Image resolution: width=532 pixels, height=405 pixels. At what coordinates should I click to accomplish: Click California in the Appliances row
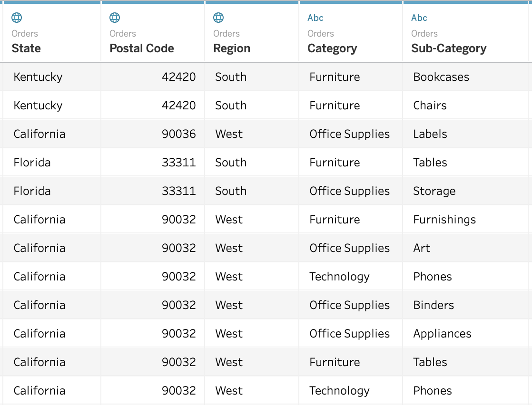click(39, 334)
